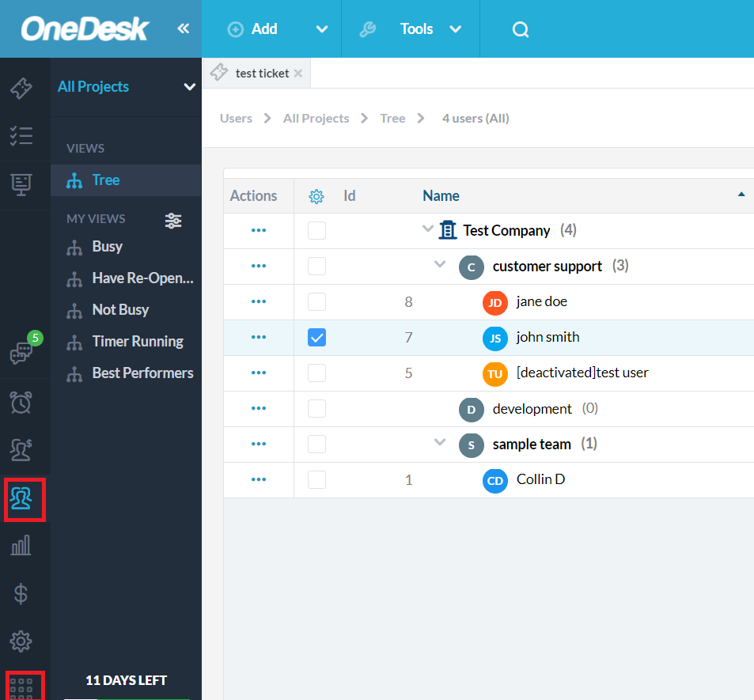Check the development row checkbox
Image resolution: width=754 pixels, height=700 pixels.
316,408
